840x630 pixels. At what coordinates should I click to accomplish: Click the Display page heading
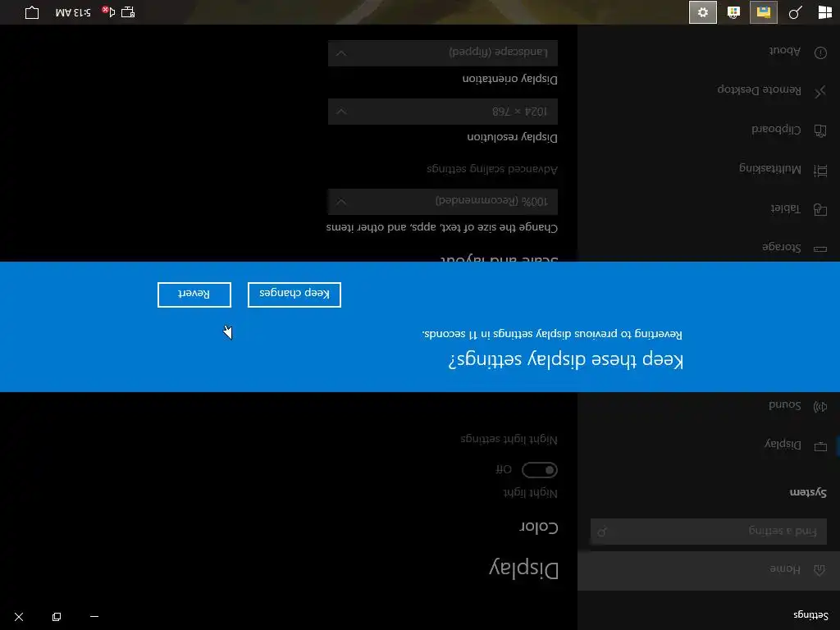tap(523, 568)
